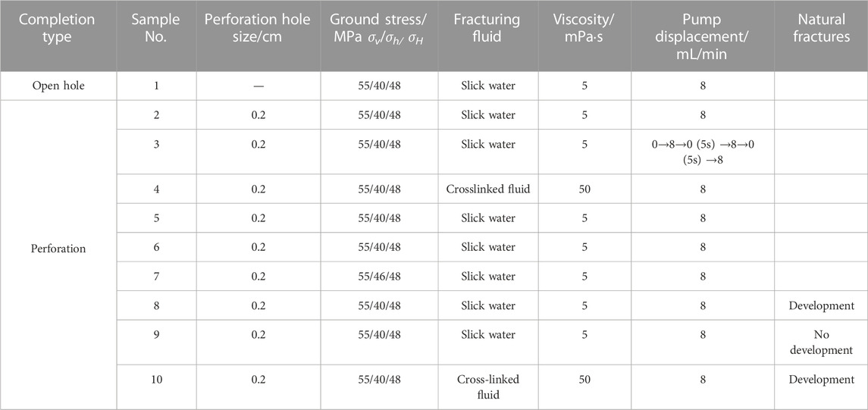
Task: Click the Cross-linked fluid cell in sample 10
Action: [x=487, y=387]
